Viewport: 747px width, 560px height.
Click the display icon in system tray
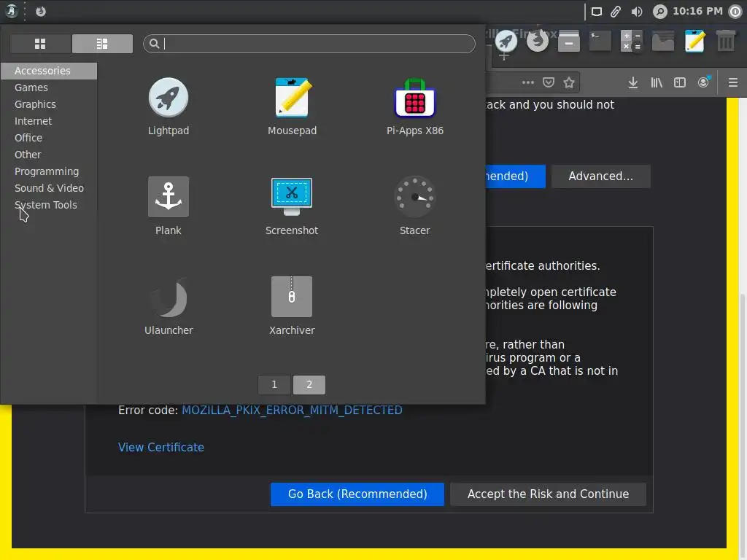click(x=597, y=12)
